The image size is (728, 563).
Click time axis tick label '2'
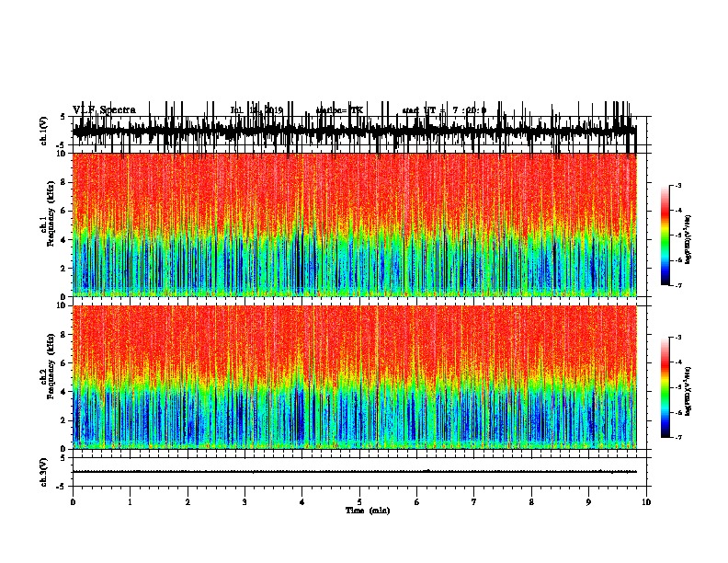click(188, 502)
